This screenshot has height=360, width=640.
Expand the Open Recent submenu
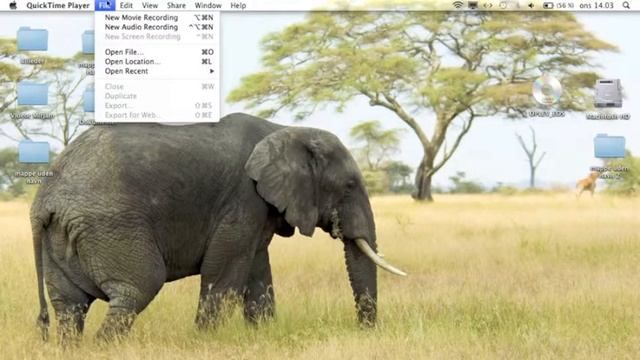pyautogui.click(x=157, y=71)
